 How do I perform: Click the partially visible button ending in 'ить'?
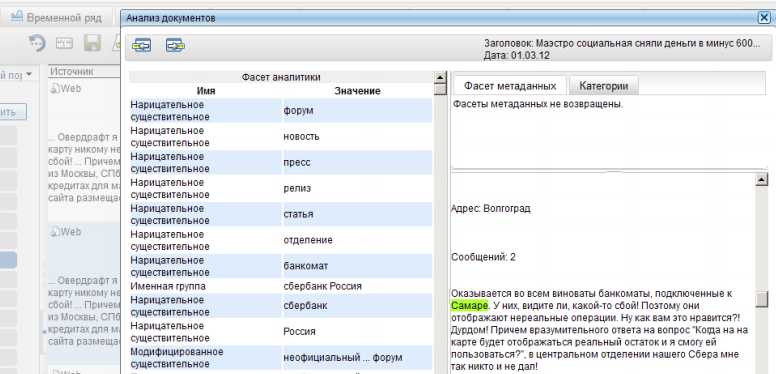pyautogui.click(x=12, y=112)
